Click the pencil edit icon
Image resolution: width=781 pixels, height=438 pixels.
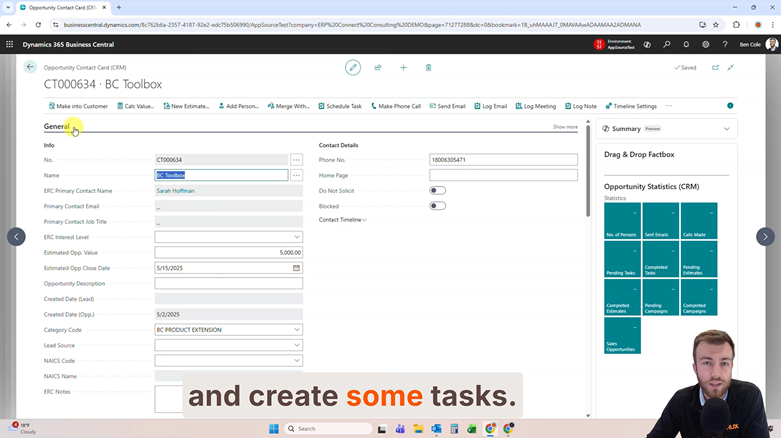(x=353, y=67)
